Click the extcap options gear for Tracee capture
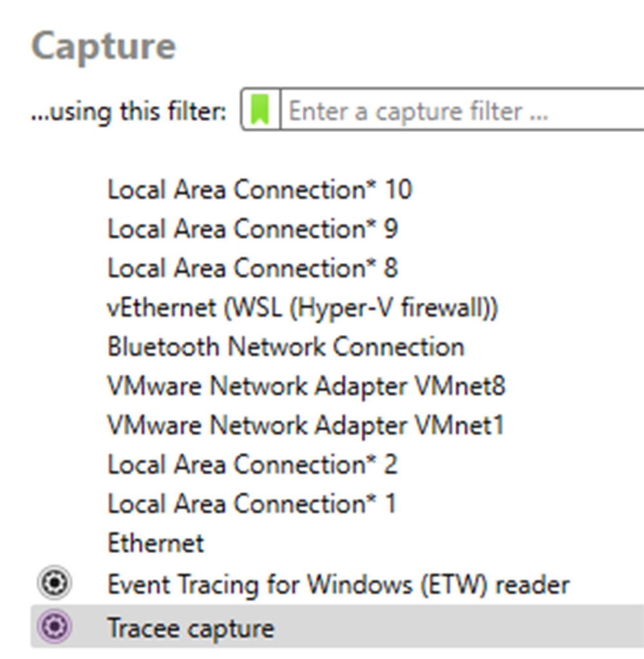 [55, 629]
